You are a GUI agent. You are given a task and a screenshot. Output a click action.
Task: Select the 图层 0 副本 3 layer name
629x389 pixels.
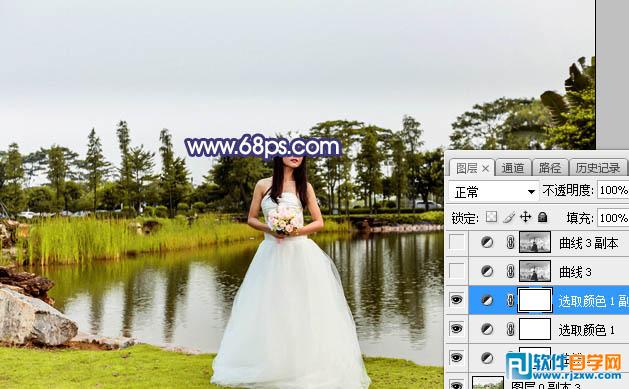click(546, 386)
